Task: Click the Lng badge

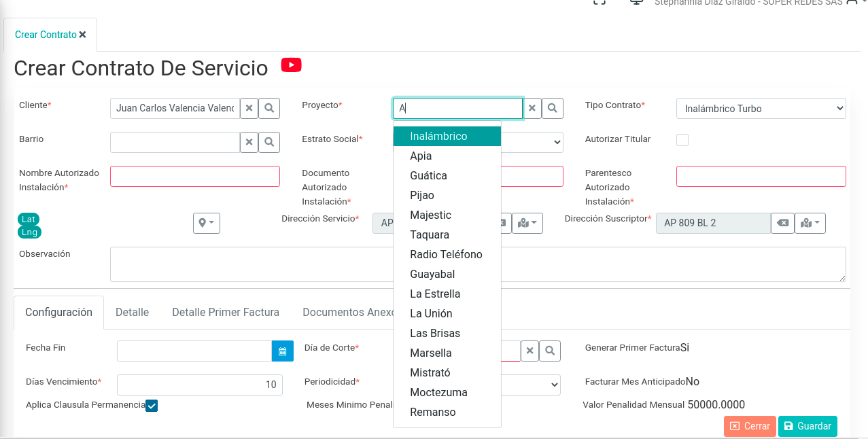Action: [29, 232]
